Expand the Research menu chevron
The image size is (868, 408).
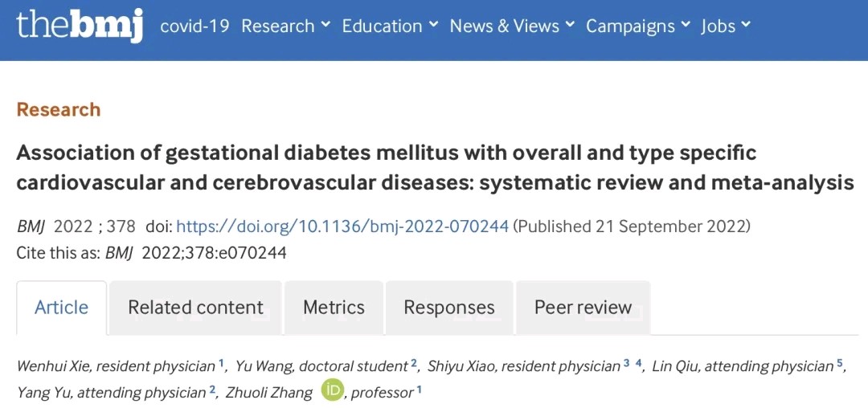325,24
